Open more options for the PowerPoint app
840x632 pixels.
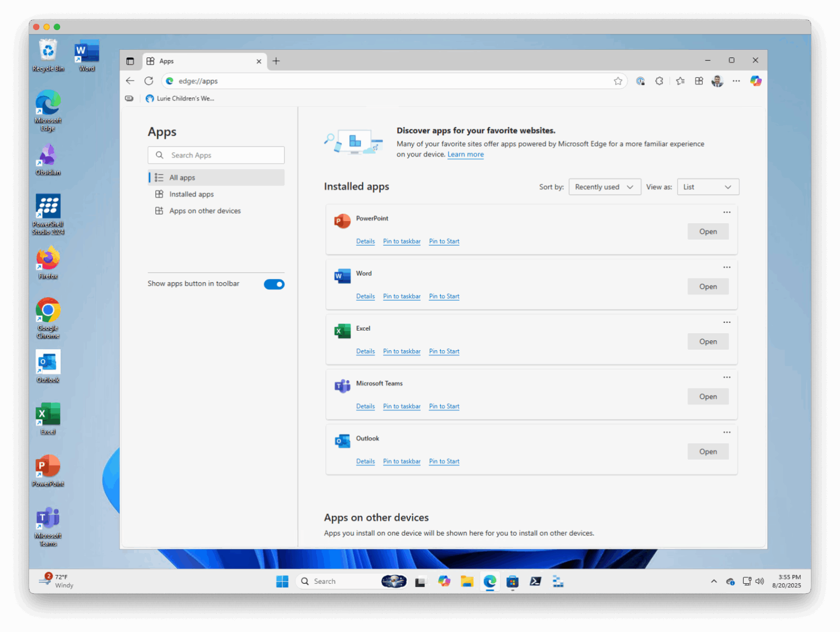(727, 212)
